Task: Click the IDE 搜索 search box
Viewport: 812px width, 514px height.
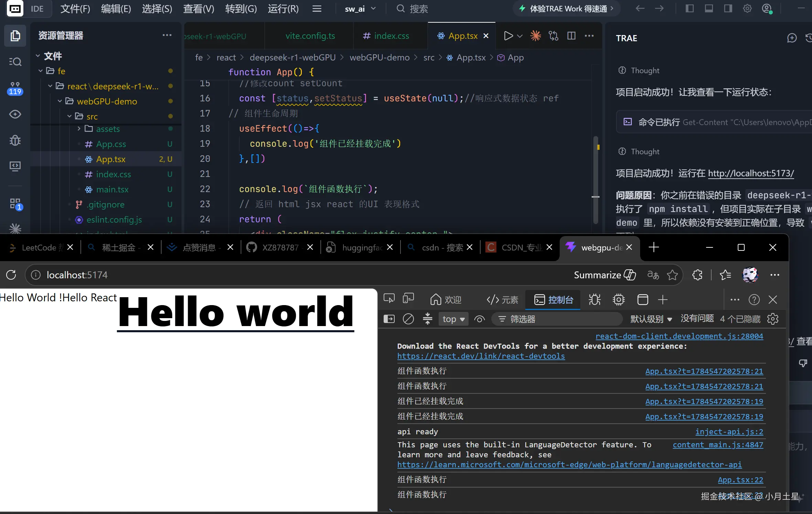Action: (x=413, y=9)
